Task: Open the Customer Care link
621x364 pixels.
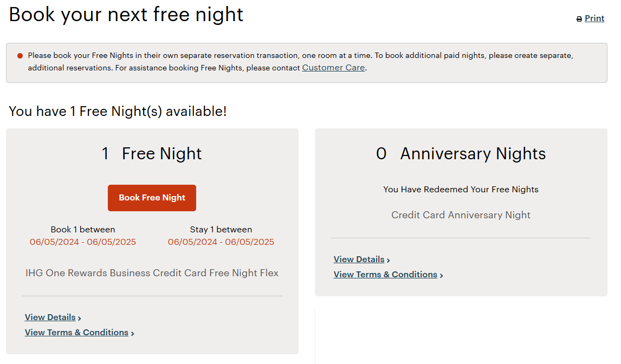Action: click(x=333, y=67)
